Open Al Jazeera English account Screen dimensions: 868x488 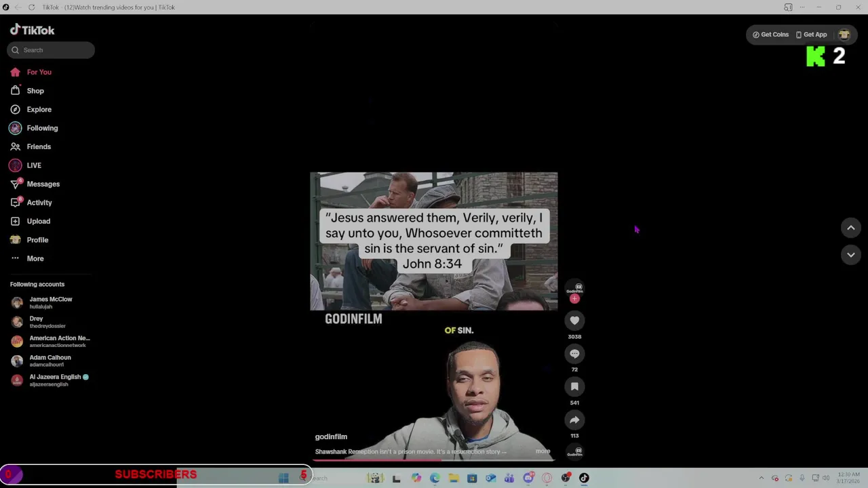pos(50,380)
